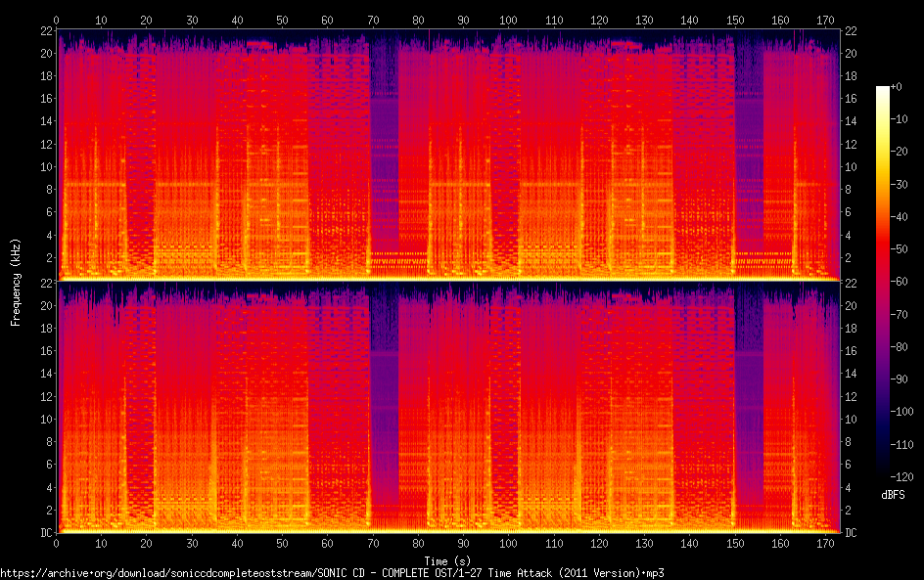The width and height of the screenshot is (924, 580).
Task: Click the '100' tick on the top time axis
Action: coord(508,20)
